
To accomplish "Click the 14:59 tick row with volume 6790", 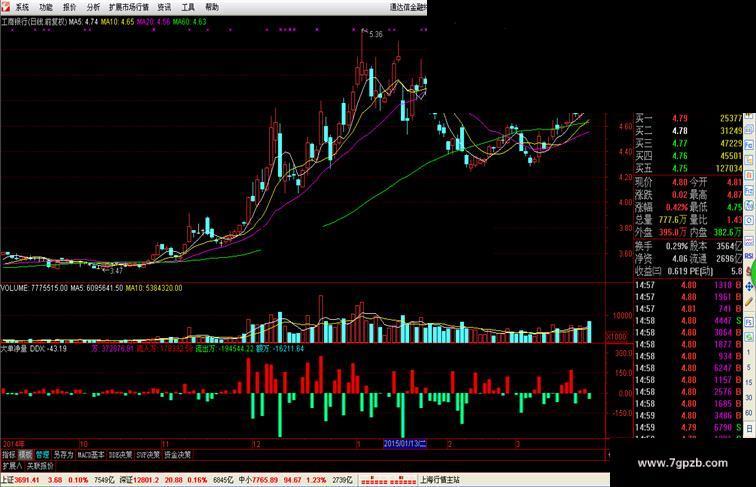I will 688,427.
